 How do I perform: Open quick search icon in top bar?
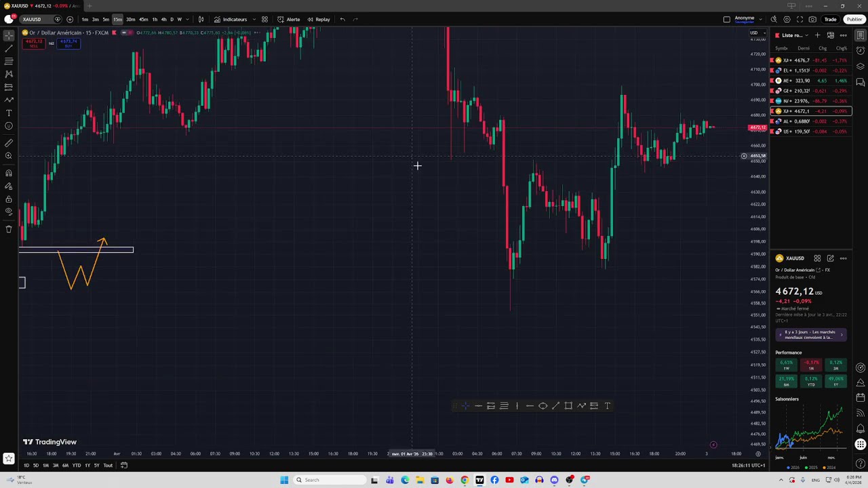click(774, 19)
